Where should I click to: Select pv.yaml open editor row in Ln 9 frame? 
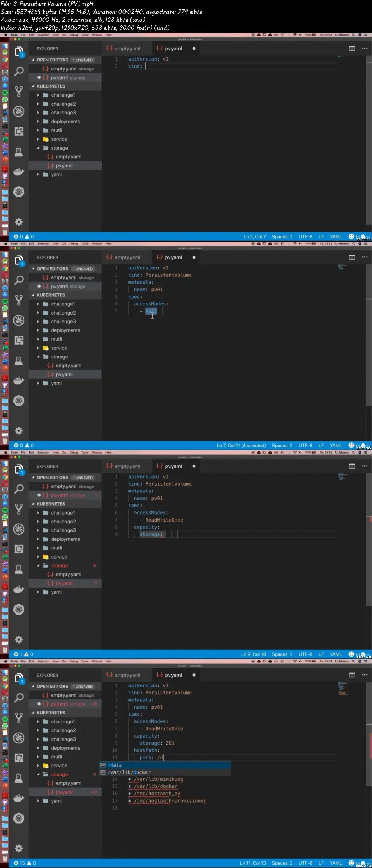(x=65, y=495)
